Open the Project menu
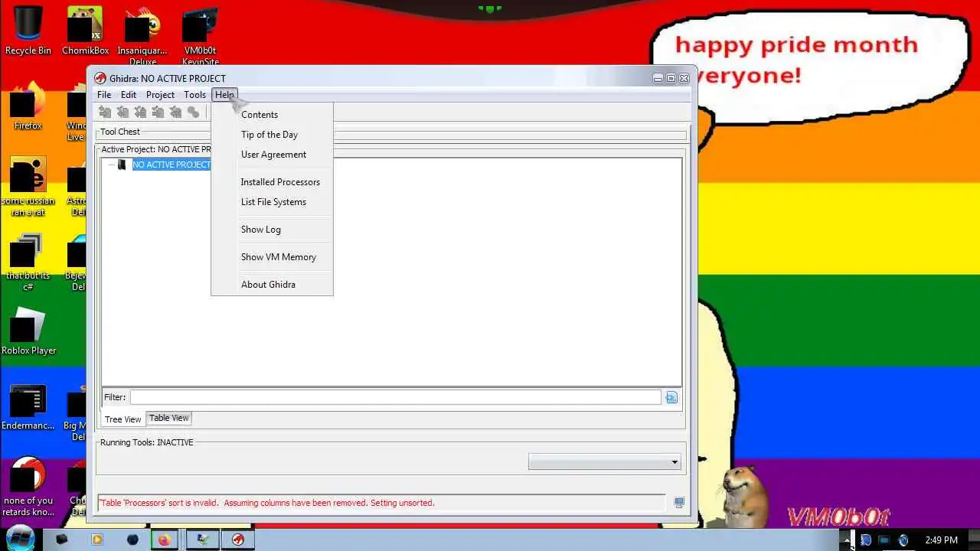980x551 pixels. tap(160, 95)
